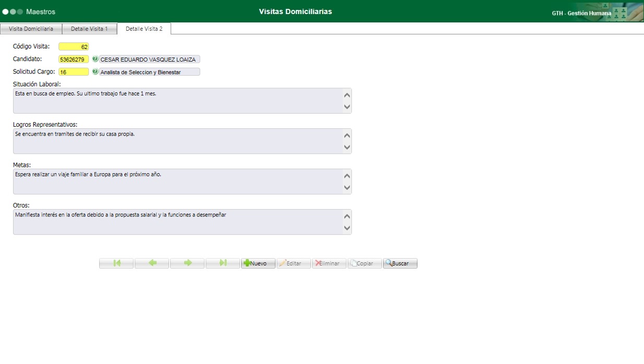Switch to the Visita Domiciliaria tab
Screen dimensions: 644x364
pos(31,29)
